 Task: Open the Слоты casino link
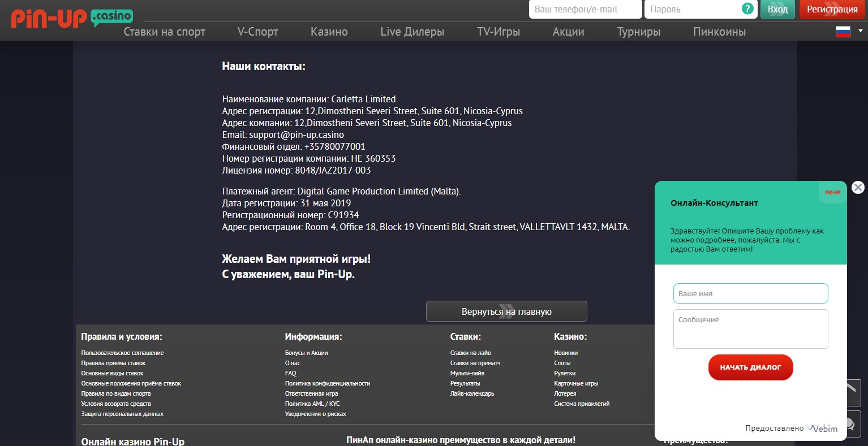pos(562,363)
